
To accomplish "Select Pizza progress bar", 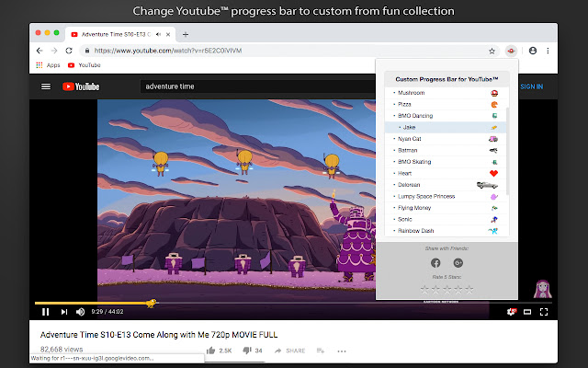I will click(446, 104).
